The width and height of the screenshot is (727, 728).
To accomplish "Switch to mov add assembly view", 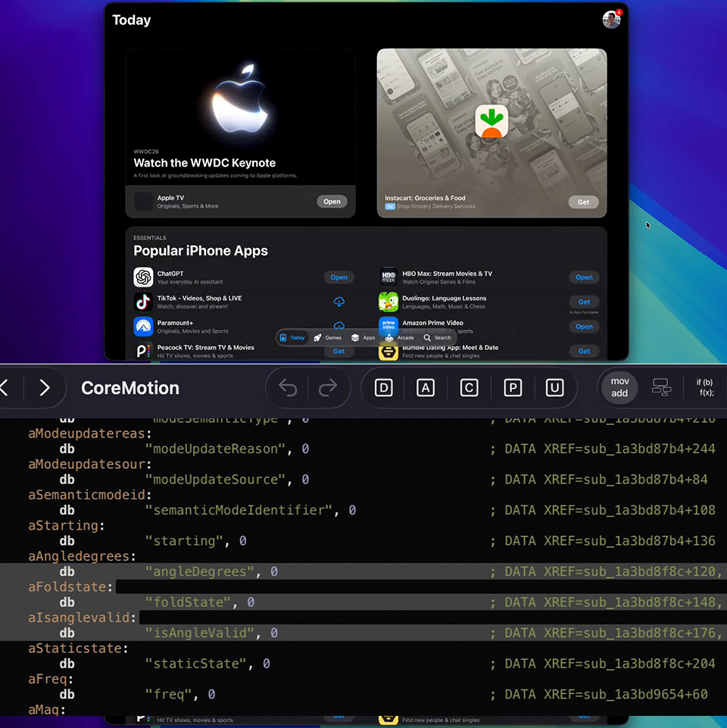I will (619, 387).
